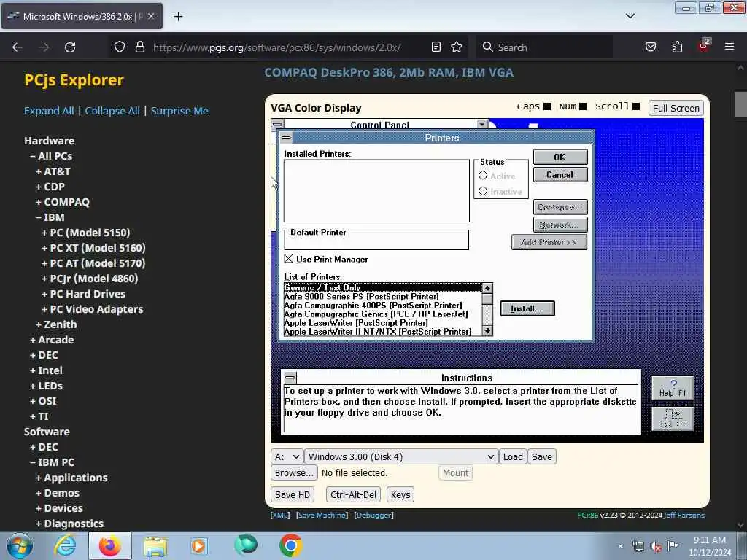
Task: Open the A: drive dropdown
Action: (287, 457)
